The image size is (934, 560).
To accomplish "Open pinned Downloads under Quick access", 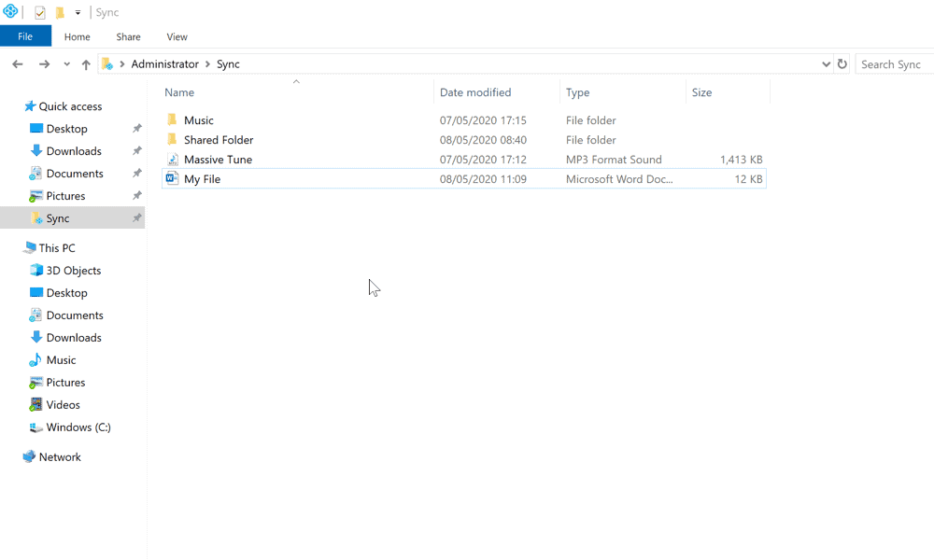I will 74,151.
